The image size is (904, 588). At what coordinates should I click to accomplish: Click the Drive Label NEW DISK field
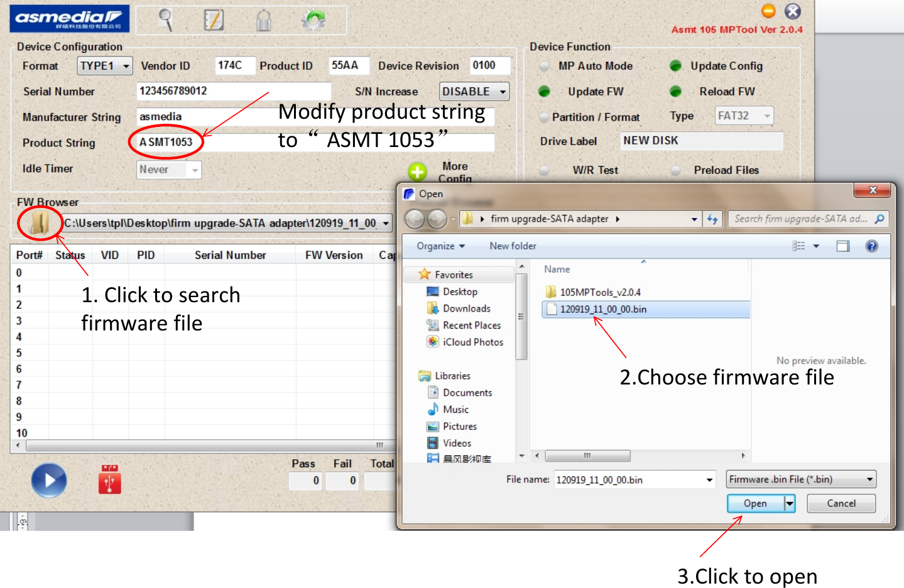point(702,141)
